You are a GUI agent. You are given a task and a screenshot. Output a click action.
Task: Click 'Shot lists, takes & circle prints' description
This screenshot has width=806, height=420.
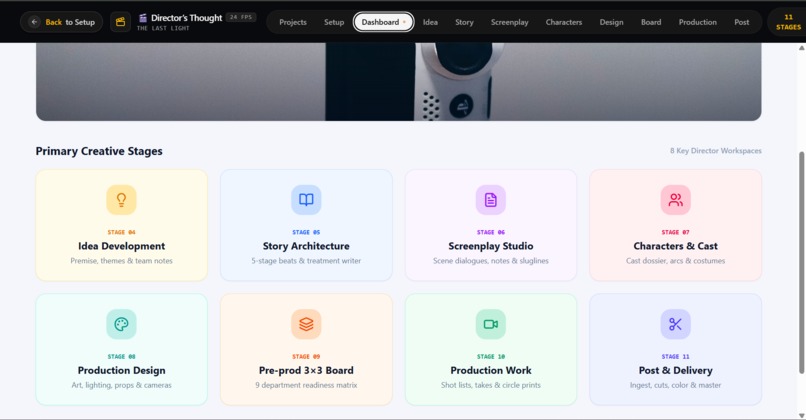490,385
